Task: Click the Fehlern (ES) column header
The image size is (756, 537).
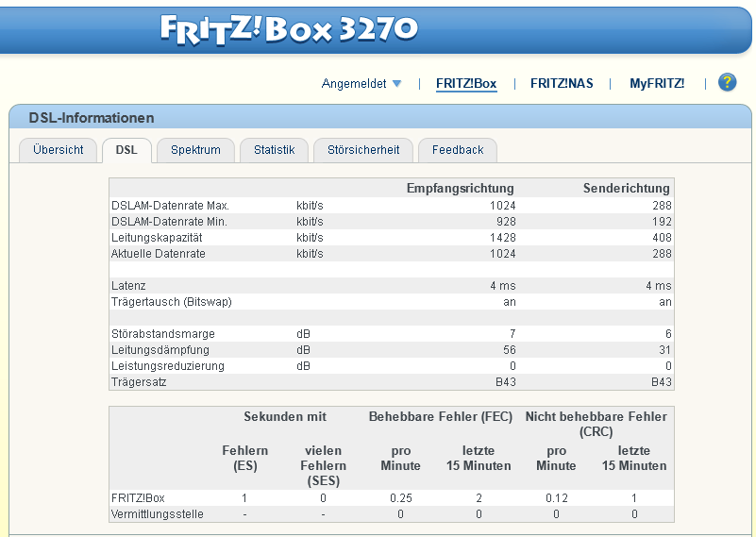Action: pyautogui.click(x=245, y=458)
